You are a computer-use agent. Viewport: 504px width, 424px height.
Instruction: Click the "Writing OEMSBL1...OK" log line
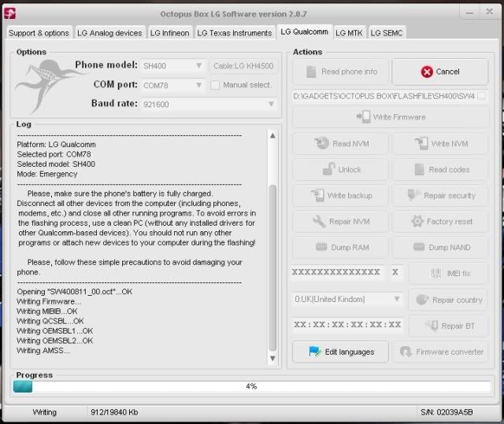(x=54, y=331)
